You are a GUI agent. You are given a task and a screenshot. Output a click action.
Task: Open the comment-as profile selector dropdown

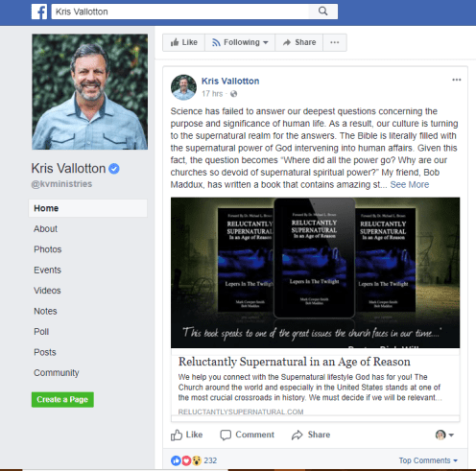coord(444,435)
